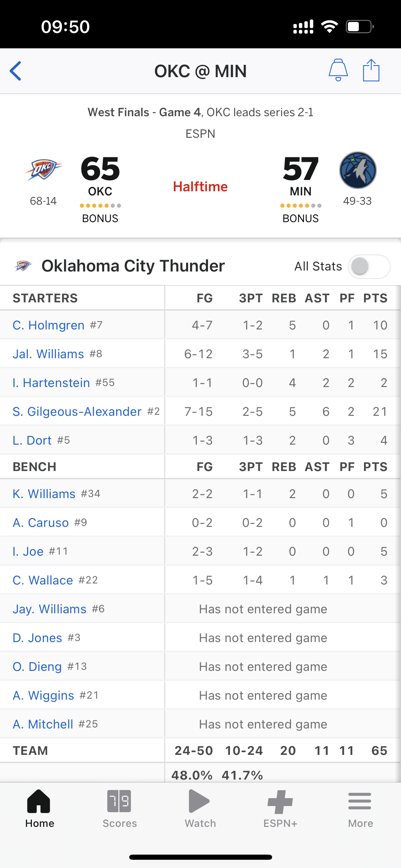Screen dimensions: 401x868
Task: Toggle the All Stats switch
Action: [369, 266]
